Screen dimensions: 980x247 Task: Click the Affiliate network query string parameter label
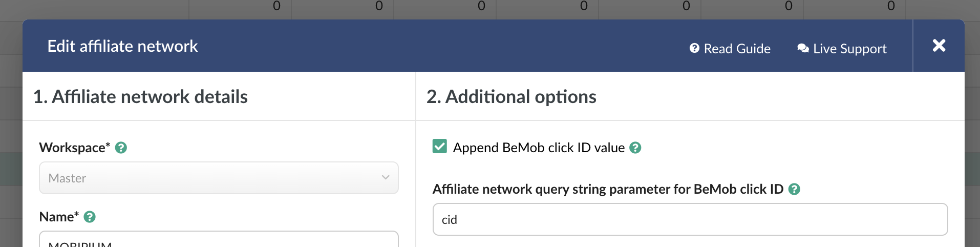[608, 189]
